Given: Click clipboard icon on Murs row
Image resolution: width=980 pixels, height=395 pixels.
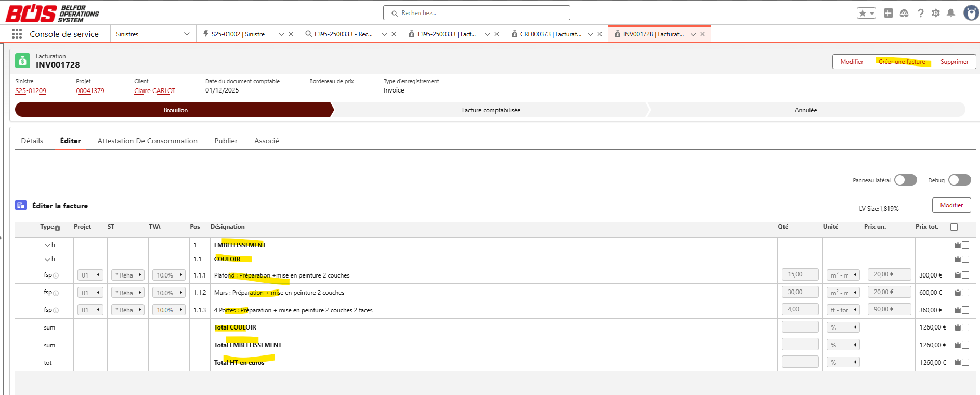Looking at the screenshot, I should coord(958,293).
